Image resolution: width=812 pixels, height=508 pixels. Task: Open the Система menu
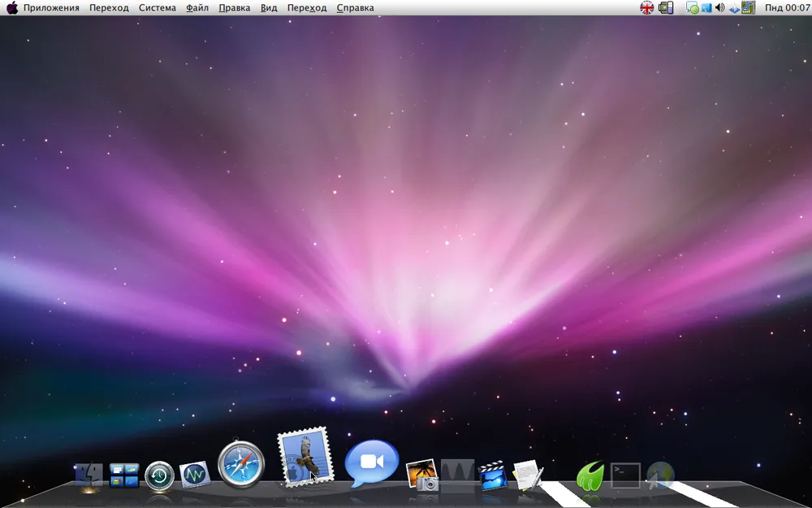point(157,7)
